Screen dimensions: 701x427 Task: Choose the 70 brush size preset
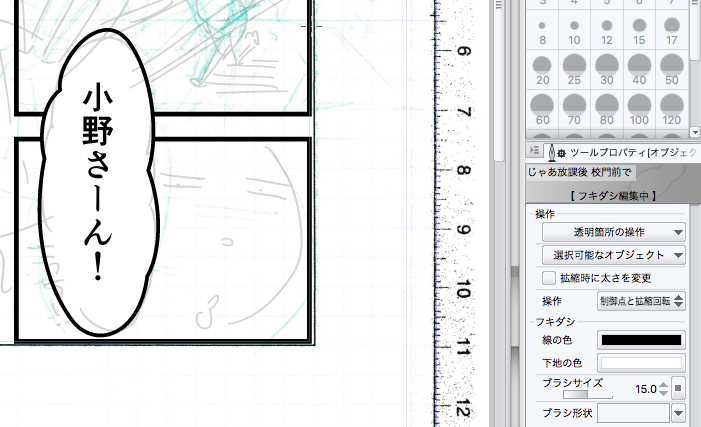574,110
